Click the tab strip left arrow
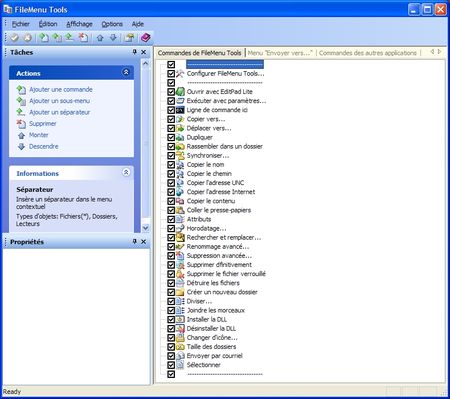 [432, 52]
